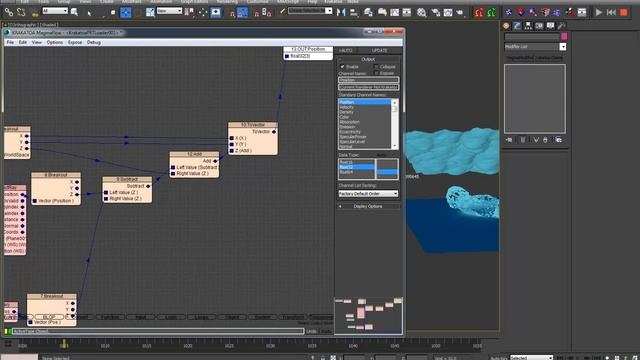
Task: Open Expose menu in MagmaFlow window
Action: pos(75,42)
